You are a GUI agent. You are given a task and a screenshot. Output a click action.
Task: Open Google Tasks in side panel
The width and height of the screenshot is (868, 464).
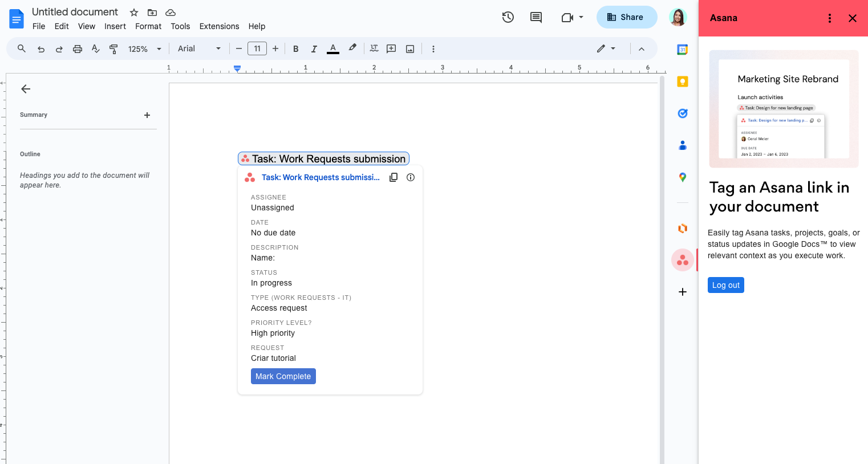683,113
